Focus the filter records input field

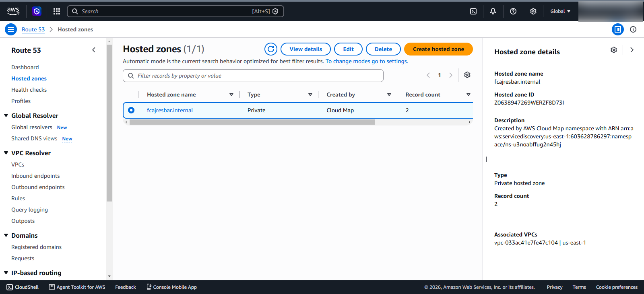coord(253,76)
